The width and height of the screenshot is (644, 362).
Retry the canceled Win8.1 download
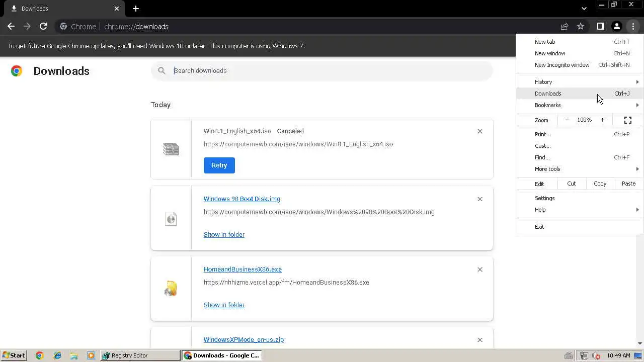[x=219, y=165]
